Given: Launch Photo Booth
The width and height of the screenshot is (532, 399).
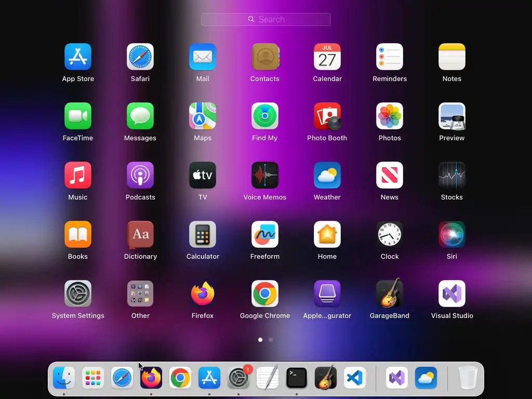Looking at the screenshot, I should (x=327, y=116).
